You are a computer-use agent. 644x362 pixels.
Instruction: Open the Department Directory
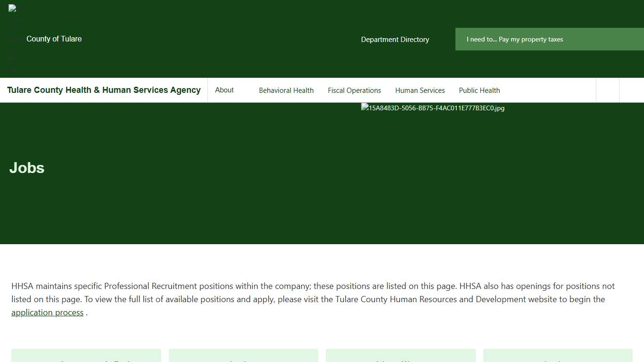click(x=395, y=40)
